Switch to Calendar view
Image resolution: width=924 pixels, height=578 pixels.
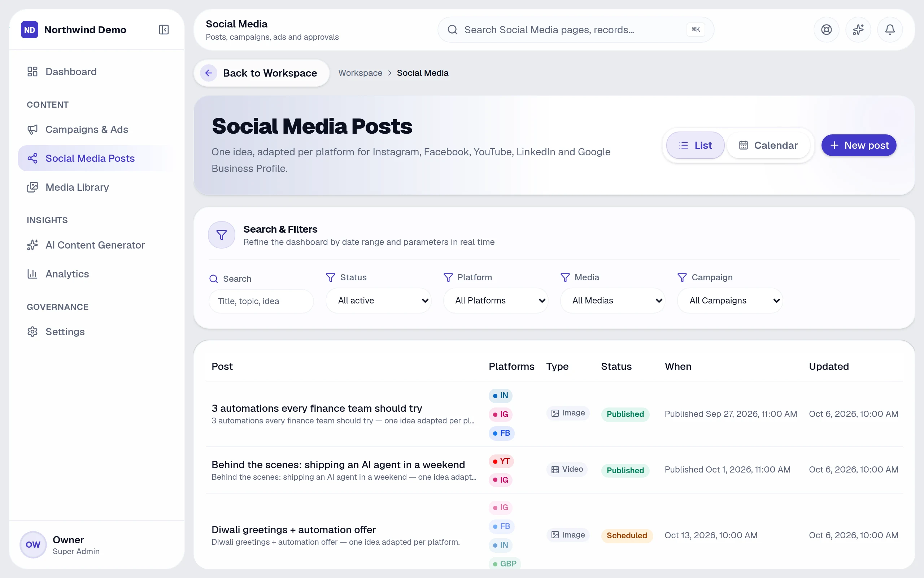768,145
